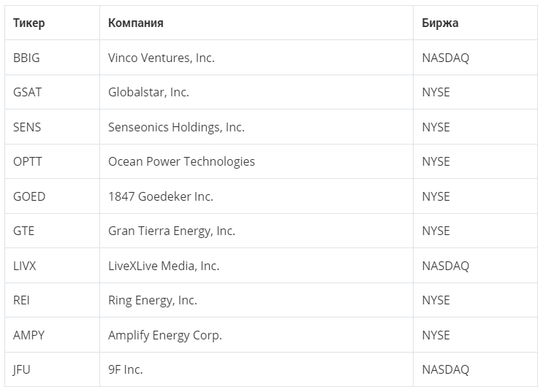Select Globalstar, Inc. company name
The width and height of the screenshot is (543, 392).
click(148, 93)
